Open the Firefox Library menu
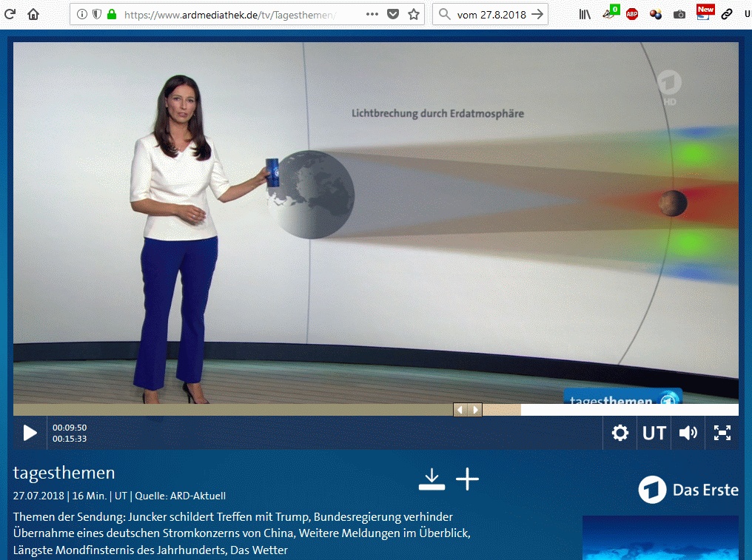 coord(585,14)
